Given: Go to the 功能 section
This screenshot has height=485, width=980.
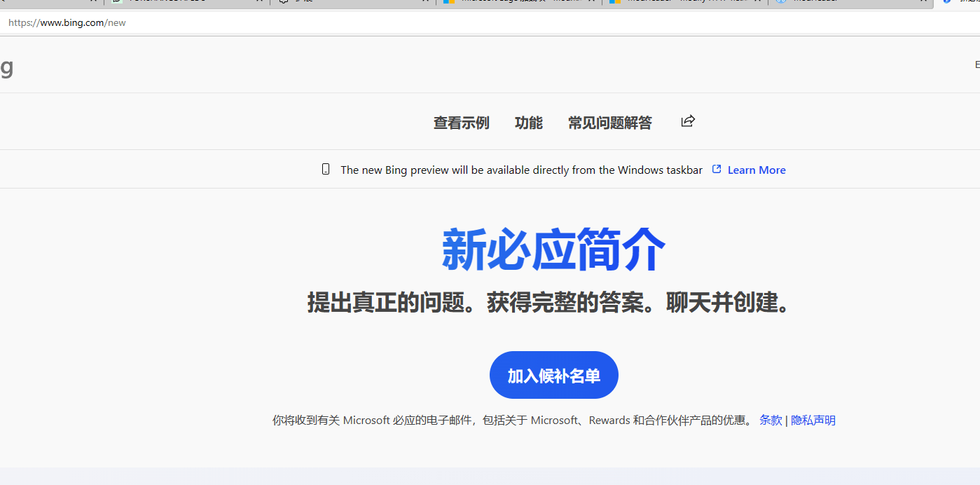Looking at the screenshot, I should pyautogui.click(x=528, y=123).
